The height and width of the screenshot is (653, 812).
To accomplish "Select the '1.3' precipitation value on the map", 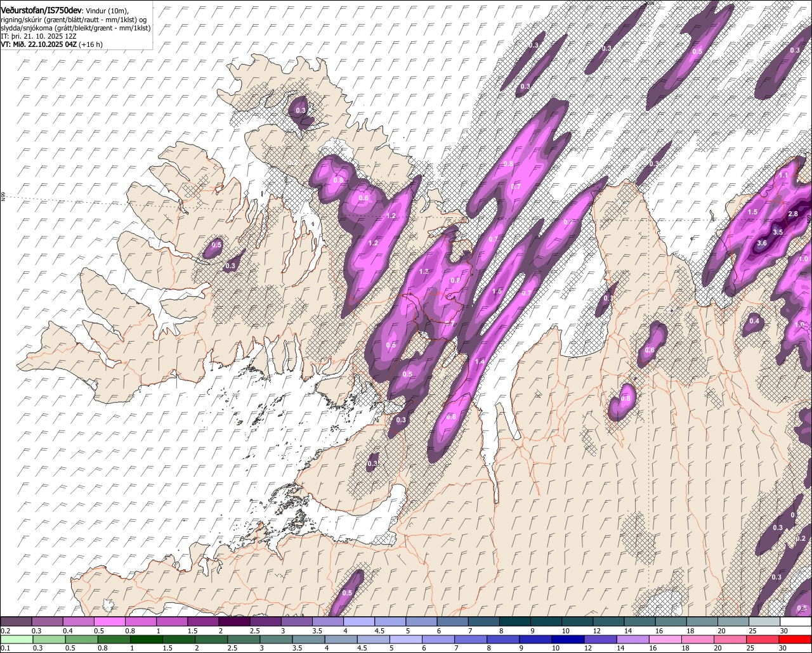I will point(424,271).
